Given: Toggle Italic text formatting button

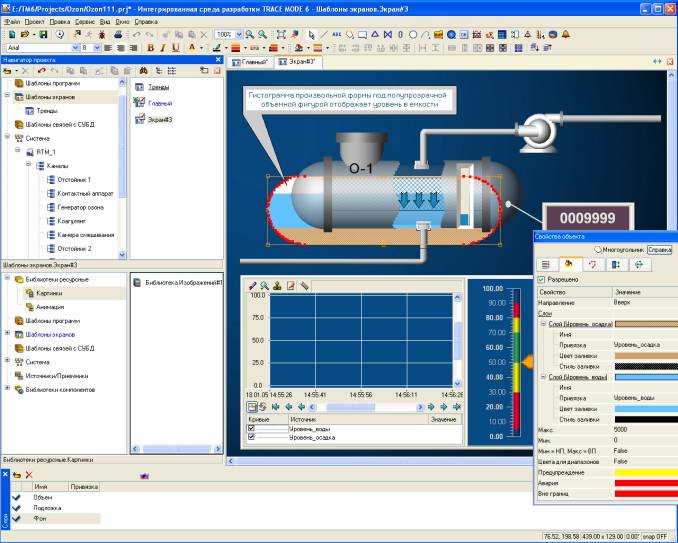Looking at the screenshot, I should [164, 47].
